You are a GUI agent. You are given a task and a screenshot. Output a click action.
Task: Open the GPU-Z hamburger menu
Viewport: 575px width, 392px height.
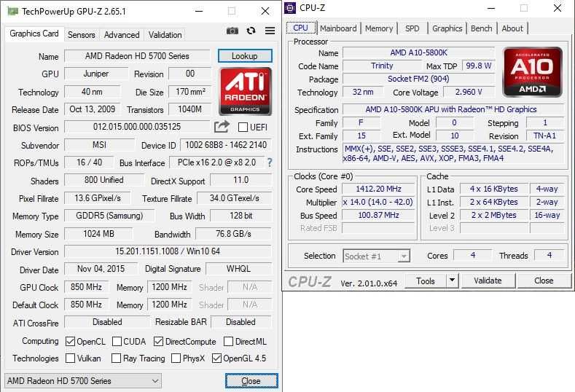[270, 31]
